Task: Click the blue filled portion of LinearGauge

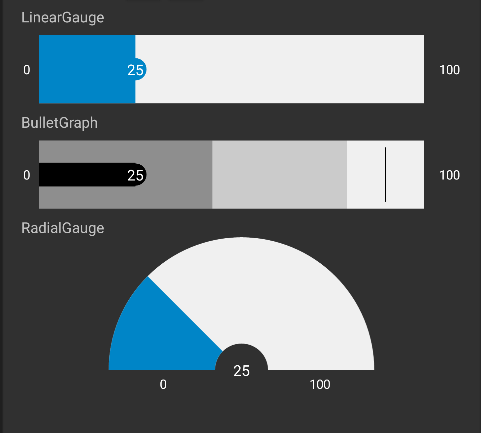Action: [x=87, y=69]
